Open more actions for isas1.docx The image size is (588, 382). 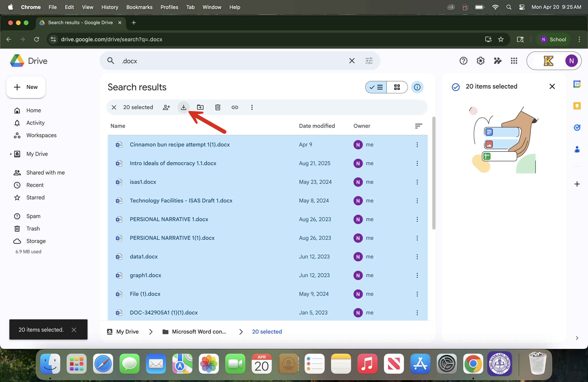[417, 182]
